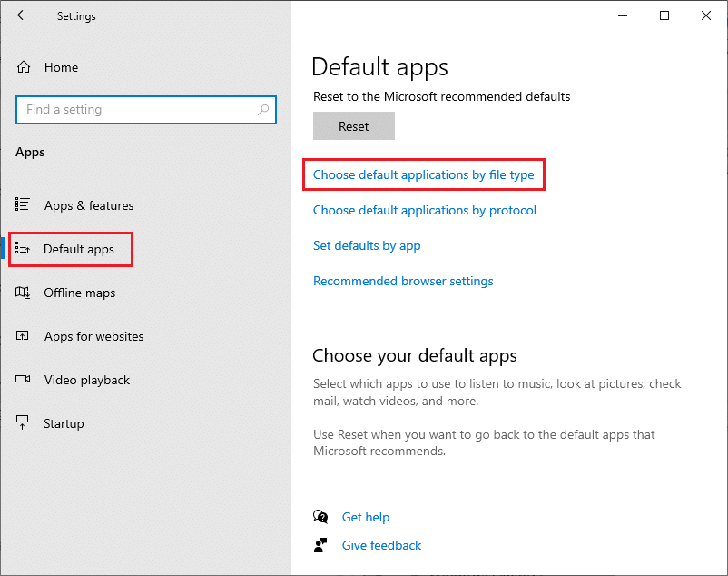The height and width of the screenshot is (576, 728).
Task: Click Set defaults by app link
Action: pos(367,245)
